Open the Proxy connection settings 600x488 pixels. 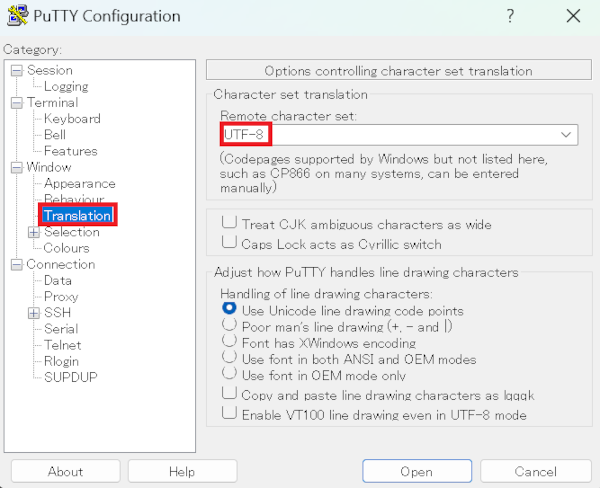click(60, 297)
